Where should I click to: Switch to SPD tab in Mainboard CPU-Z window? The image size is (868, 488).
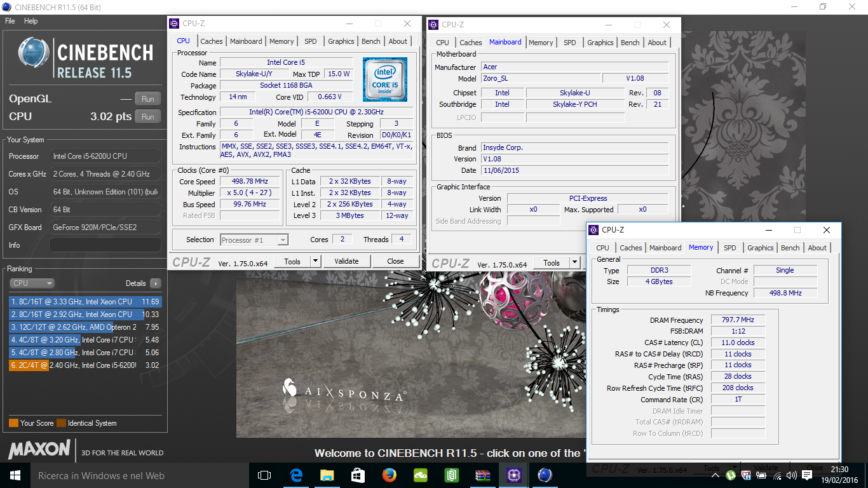pos(570,43)
